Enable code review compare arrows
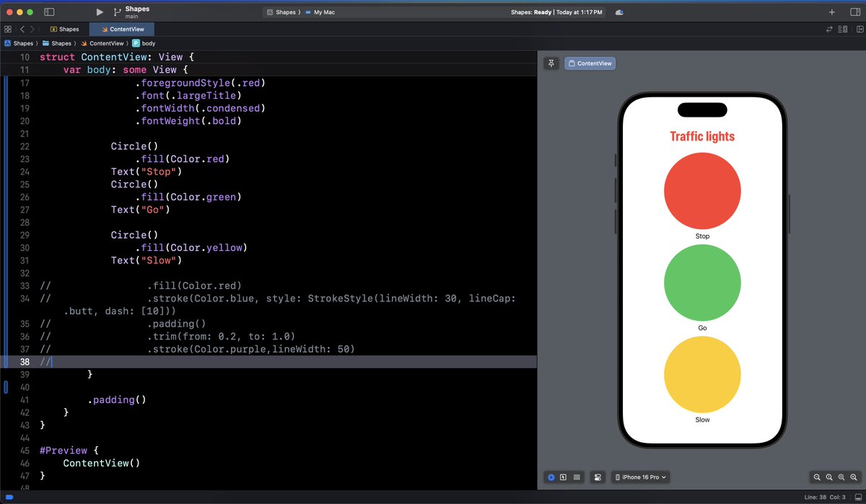Viewport: 866px width, 504px height. [829, 30]
